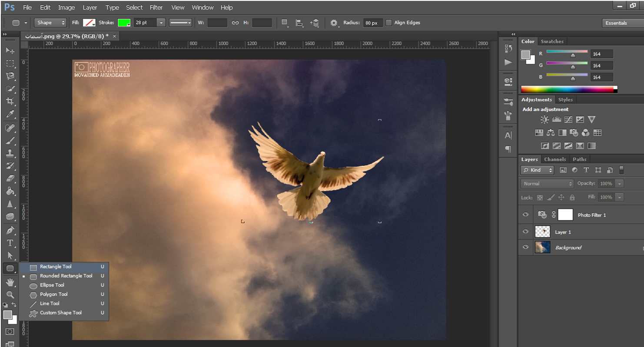Select the Horizontal Type tool
644x347 pixels.
[x=10, y=243]
